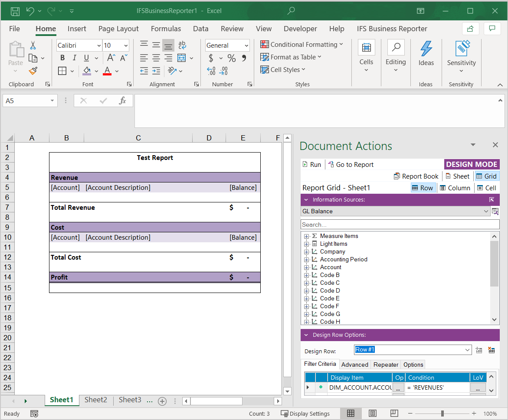Switch to Page Layout view in status bar
Viewport: 508px width, 420px height.
pos(372,413)
